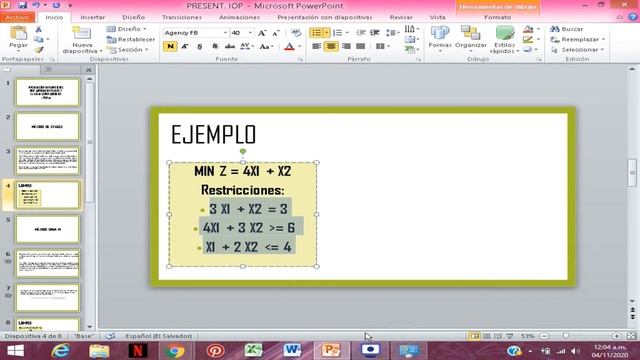Select slide 5 thumbnail

point(47,229)
